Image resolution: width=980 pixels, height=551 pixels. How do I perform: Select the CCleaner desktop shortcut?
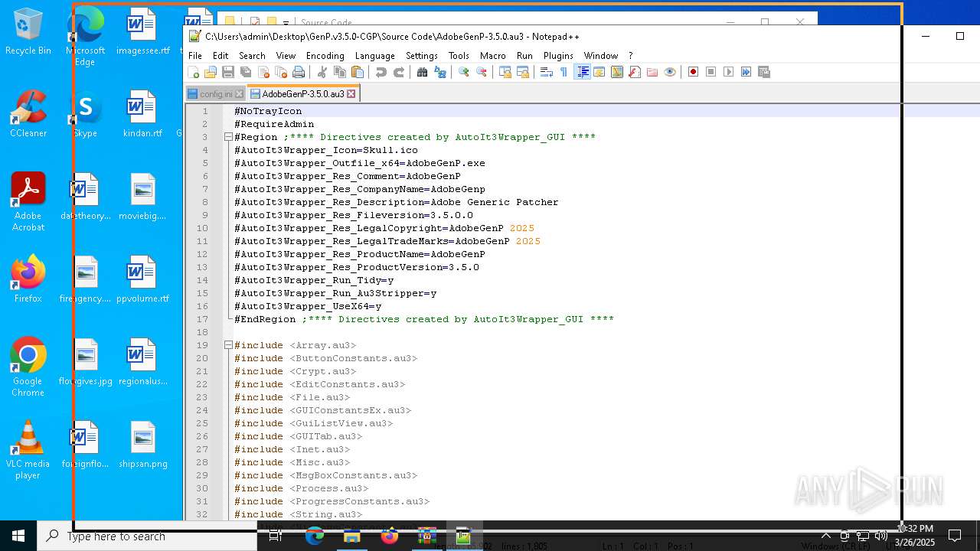click(28, 114)
